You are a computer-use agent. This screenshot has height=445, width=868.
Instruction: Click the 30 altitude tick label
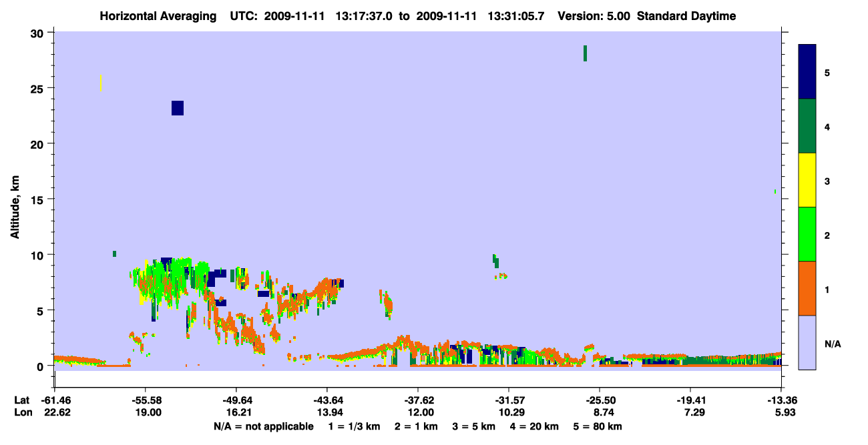tap(39, 33)
